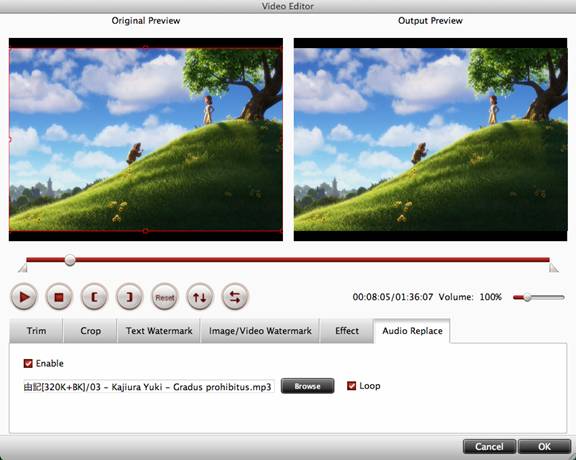This screenshot has width=576, height=460.
Task: Select the Image/Video Watermark tab
Action: [x=260, y=331]
